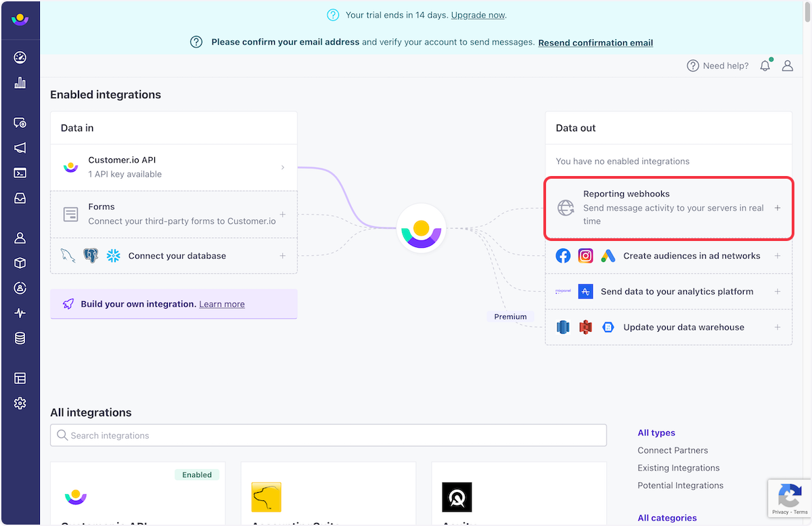This screenshot has height=526, width=812.
Task: Select the All categories filter
Action: tap(667, 518)
